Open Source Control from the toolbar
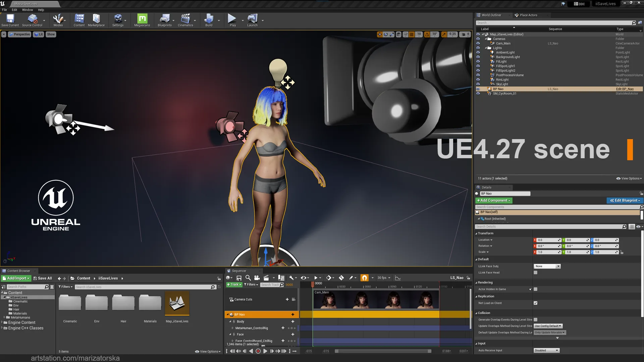This screenshot has height=362, width=644. [x=32, y=20]
